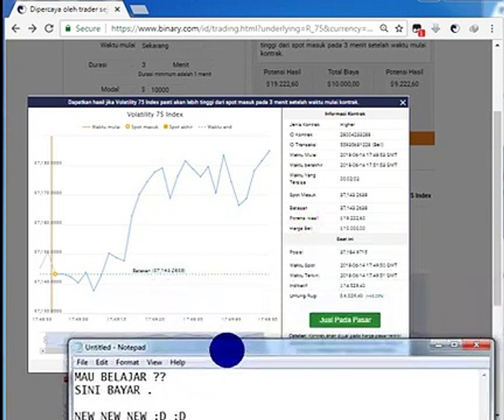
Task: Click the Informasi Kontrak header
Action: (x=345, y=114)
